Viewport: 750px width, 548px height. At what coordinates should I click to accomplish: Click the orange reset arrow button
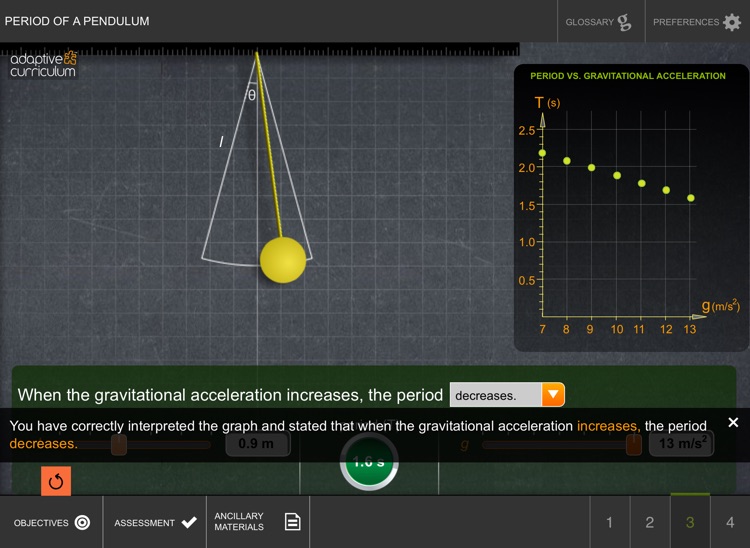tap(56, 481)
